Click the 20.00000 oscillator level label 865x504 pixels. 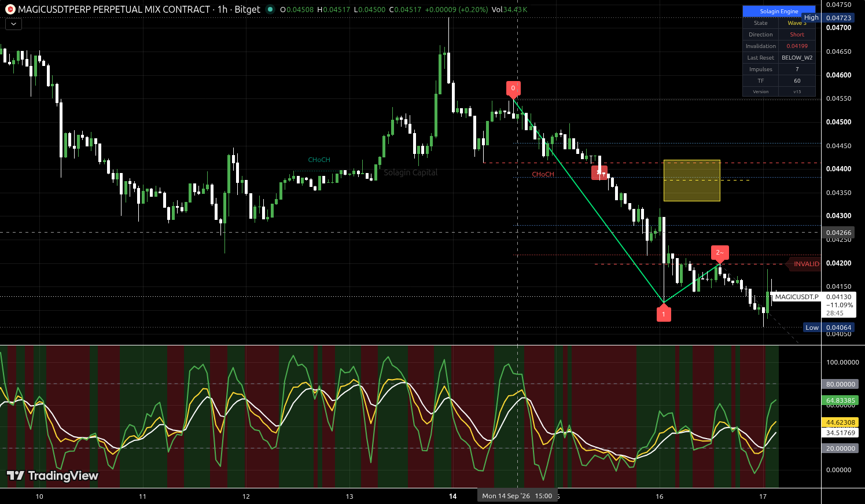[840, 448]
